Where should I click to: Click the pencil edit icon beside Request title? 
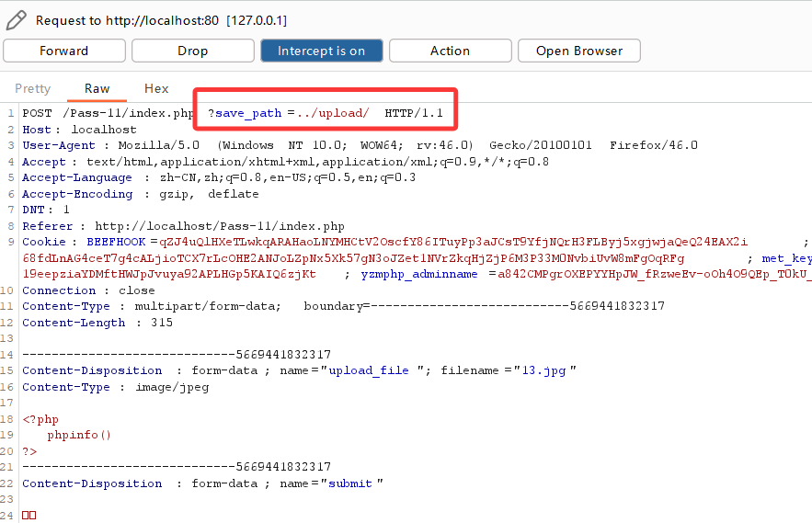coord(16,20)
